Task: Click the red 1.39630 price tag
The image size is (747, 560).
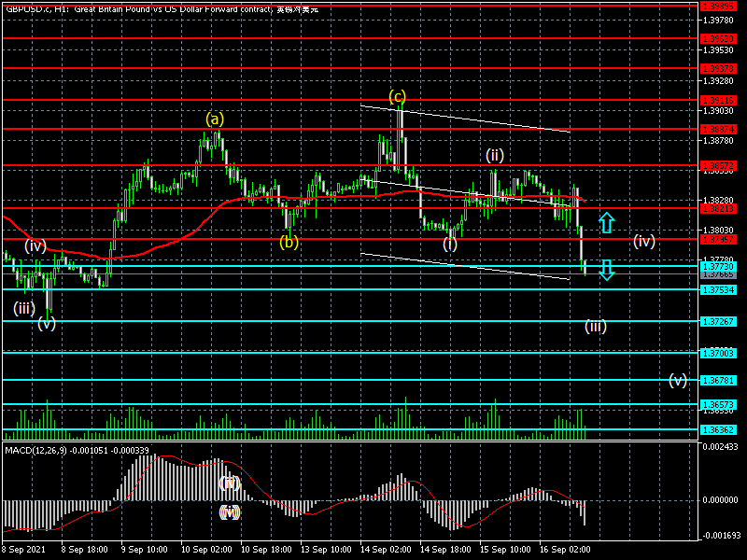Action: [718, 38]
